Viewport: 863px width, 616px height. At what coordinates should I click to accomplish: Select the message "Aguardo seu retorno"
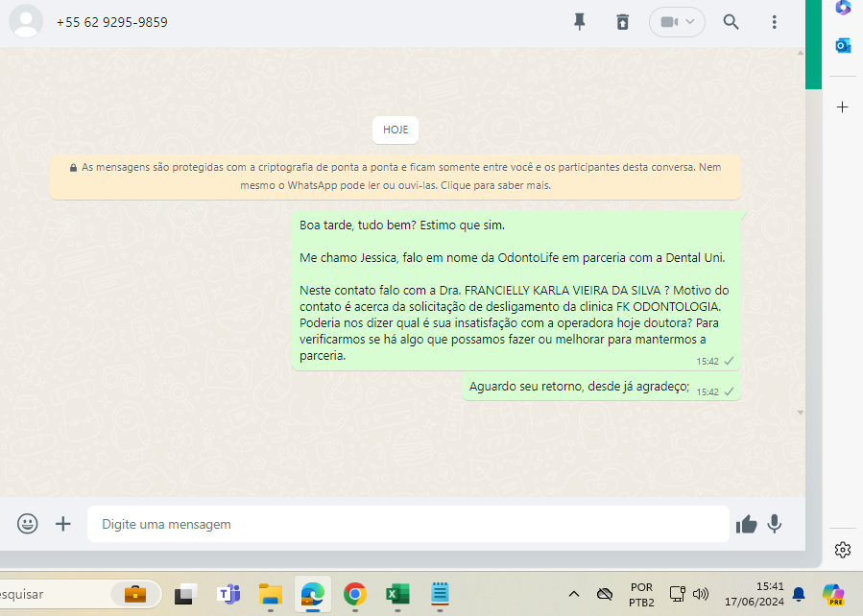[x=601, y=387]
